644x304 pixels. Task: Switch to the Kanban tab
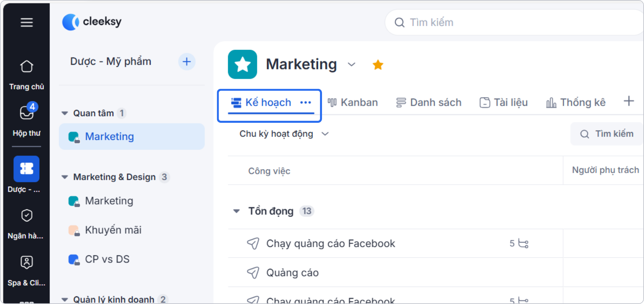(x=353, y=102)
